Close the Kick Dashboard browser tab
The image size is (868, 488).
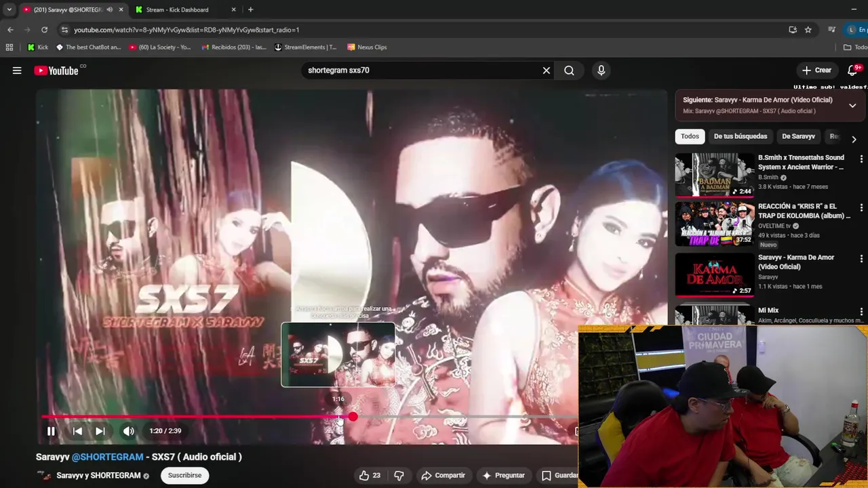pos(233,9)
